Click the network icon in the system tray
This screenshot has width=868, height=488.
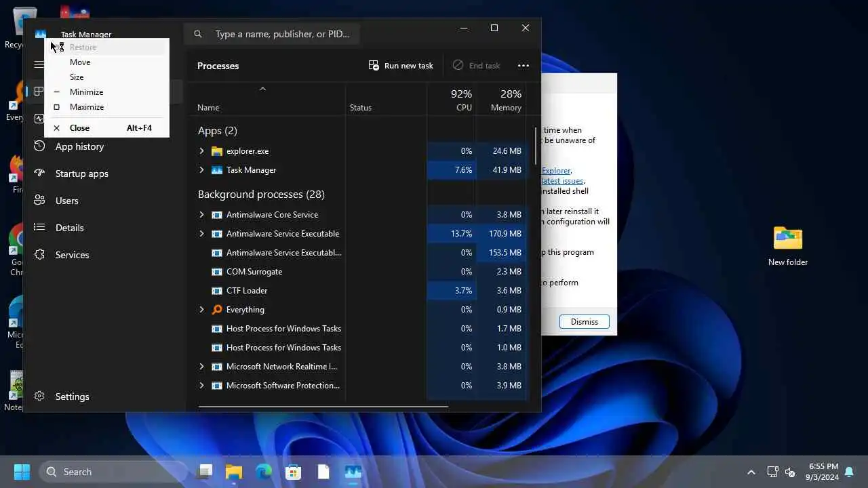tap(772, 472)
